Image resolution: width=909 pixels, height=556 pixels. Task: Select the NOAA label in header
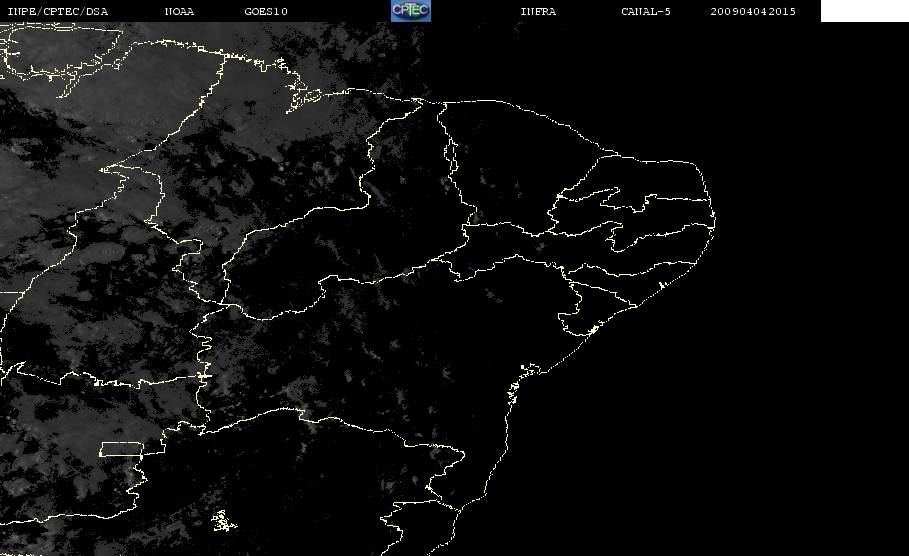179,11
